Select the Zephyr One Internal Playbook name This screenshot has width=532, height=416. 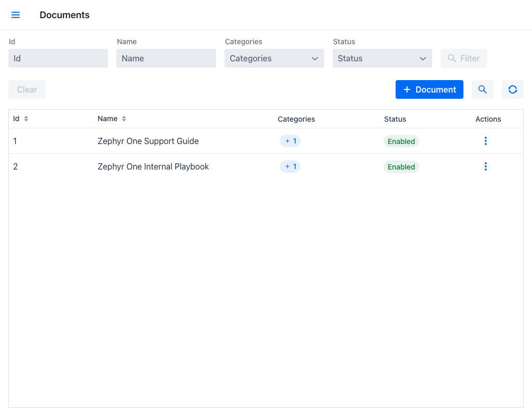pyautogui.click(x=153, y=166)
